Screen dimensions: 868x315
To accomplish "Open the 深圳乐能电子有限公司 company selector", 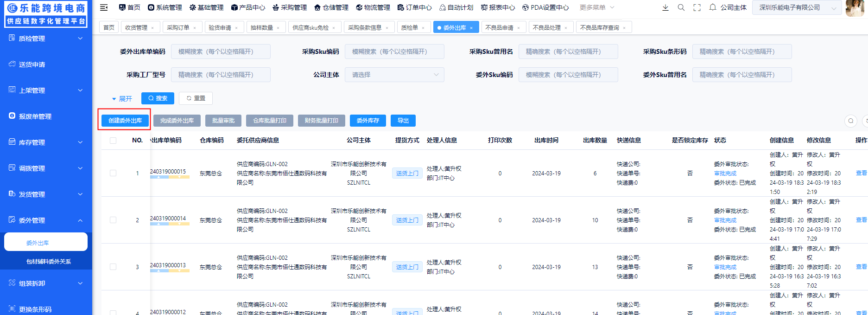I will [797, 7].
